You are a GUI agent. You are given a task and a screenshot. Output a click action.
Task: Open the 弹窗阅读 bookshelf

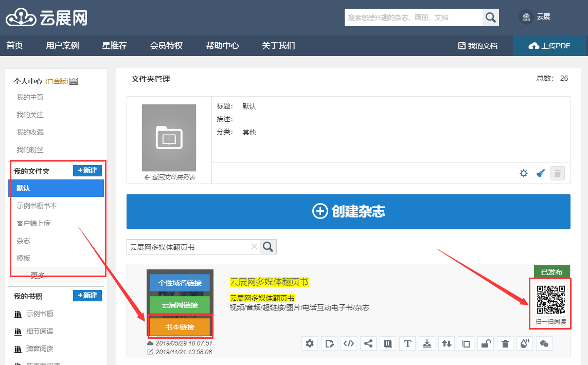pyautogui.click(x=40, y=349)
